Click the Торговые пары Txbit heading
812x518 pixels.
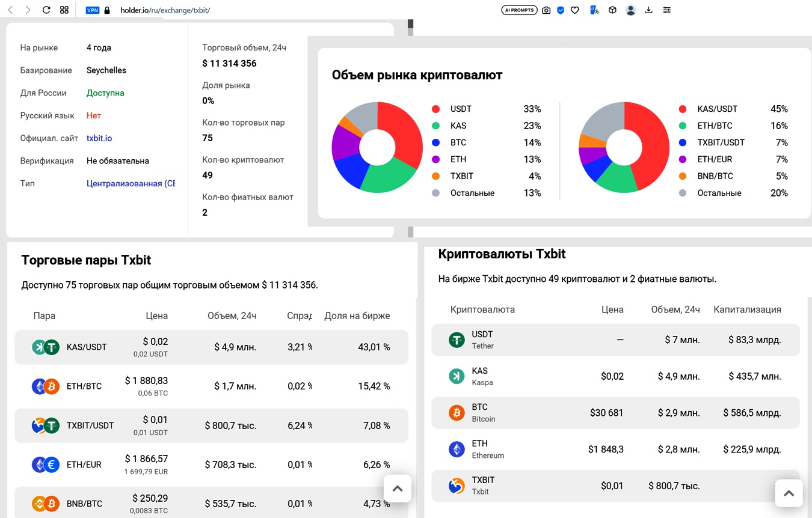(x=86, y=260)
